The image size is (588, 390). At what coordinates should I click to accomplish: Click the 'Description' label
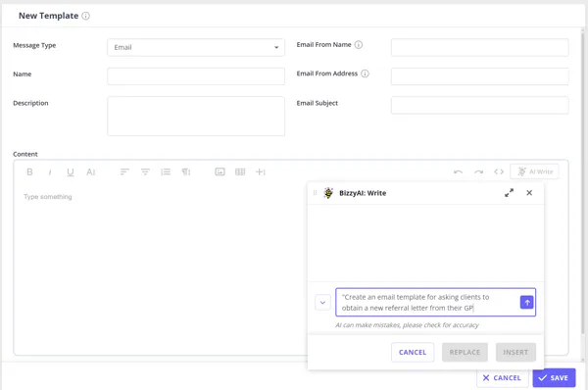[x=30, y=103]
